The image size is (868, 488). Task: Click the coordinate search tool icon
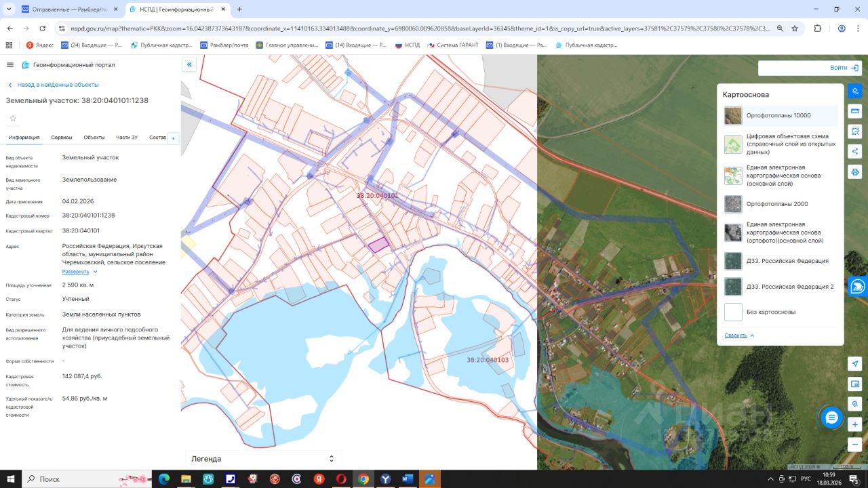coord(855,405)
